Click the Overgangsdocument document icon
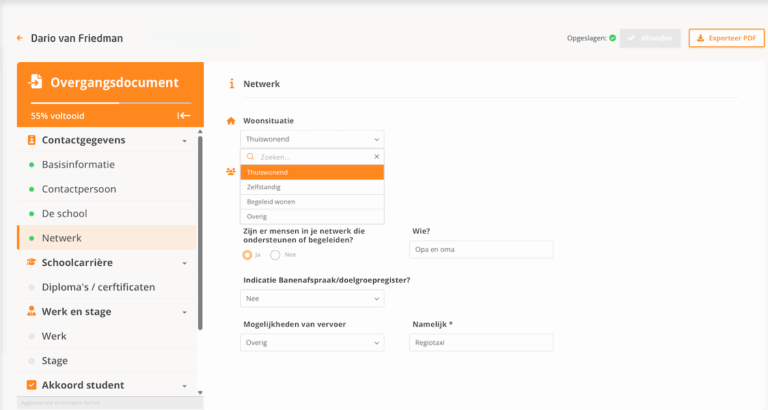The width and height of the screenshot is (768, 410). coord(36,82)
